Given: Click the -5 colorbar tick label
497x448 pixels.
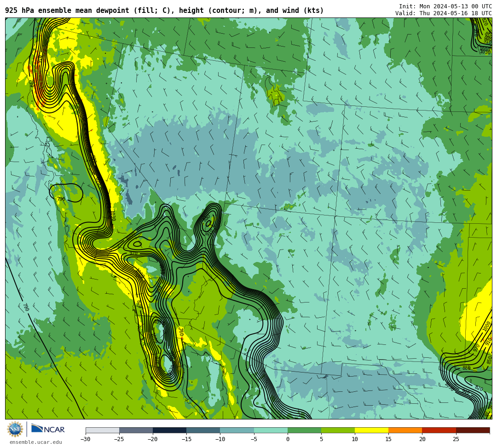Looking at the screenshot, I should click(254, 439).
